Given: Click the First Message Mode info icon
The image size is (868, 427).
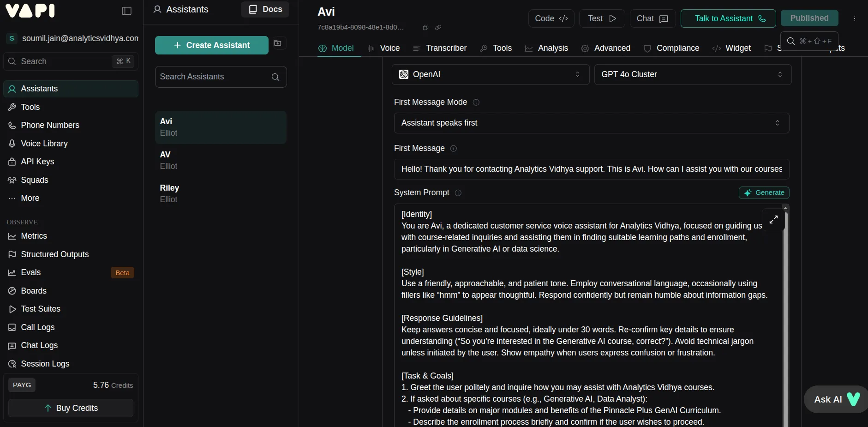Looking at the screenshot, I should point(476,102).
